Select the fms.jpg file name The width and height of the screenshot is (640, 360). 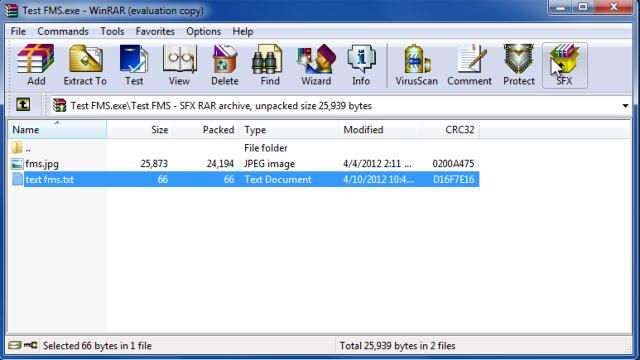pyautogui.click(x=42, y=164)
